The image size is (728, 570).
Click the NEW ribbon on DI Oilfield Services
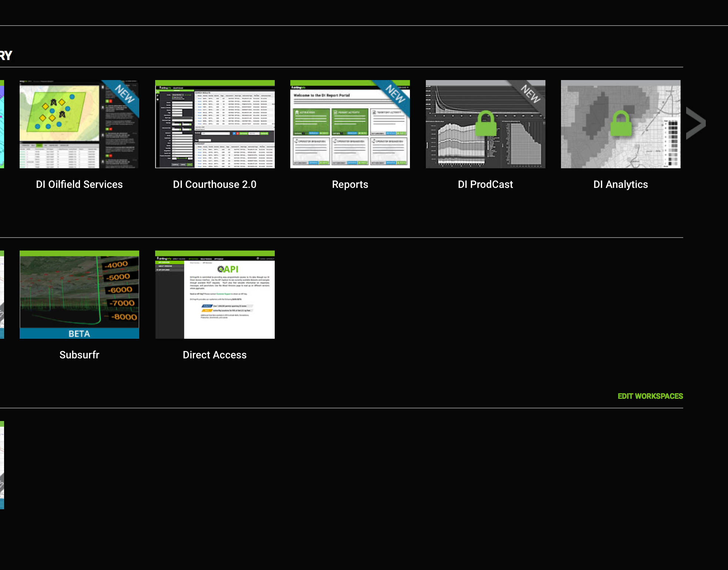(x=124, y=95)
